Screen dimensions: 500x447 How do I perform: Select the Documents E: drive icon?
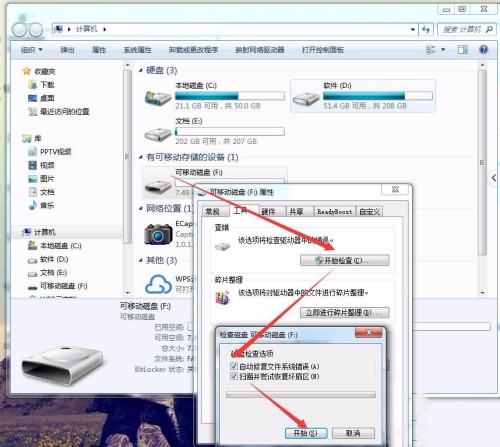[x=158, y=134]
